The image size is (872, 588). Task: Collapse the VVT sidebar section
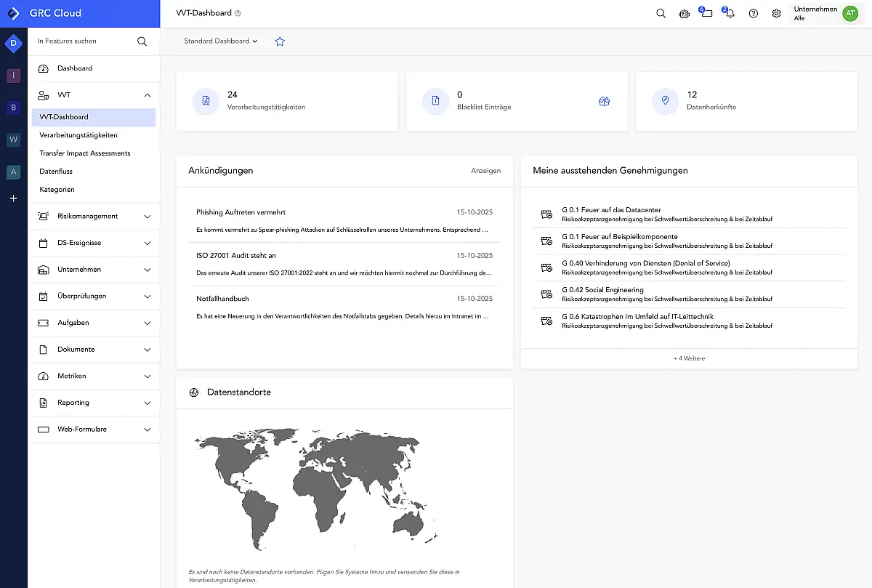148,95
